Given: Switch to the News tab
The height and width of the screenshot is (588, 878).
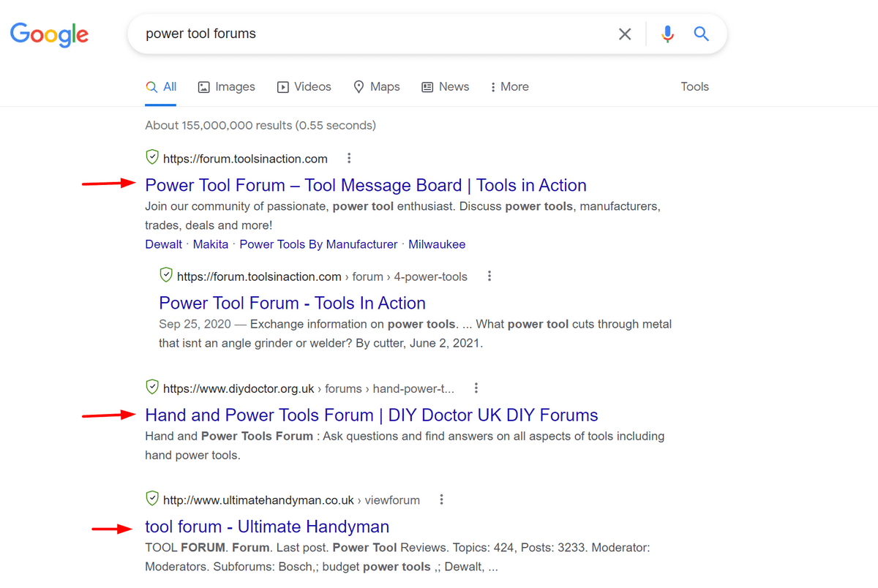Looking at the screenshot, I should pyautogui.click(x=445, y=86).
